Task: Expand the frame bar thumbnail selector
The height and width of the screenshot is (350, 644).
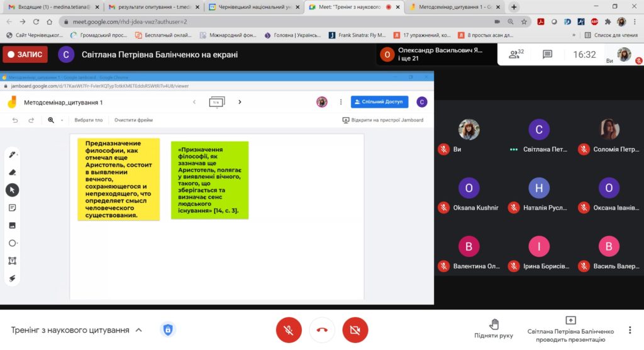Action: (x=217, y=102)
